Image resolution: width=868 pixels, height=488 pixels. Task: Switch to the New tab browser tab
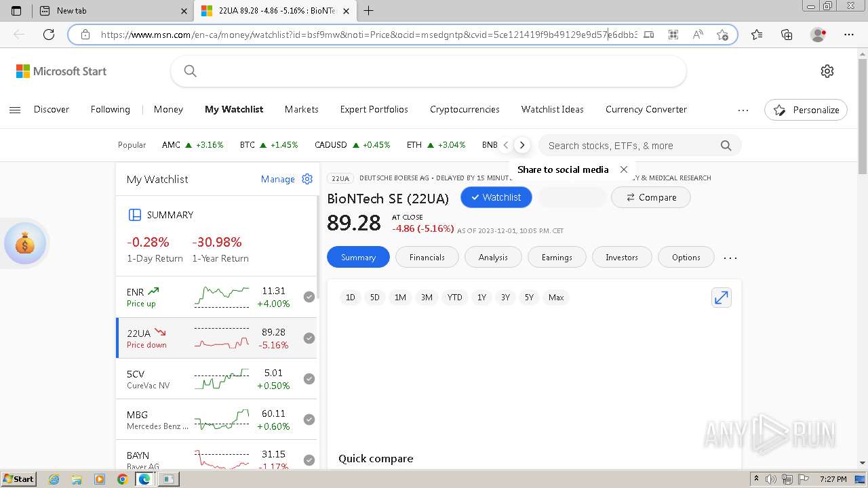113,11
